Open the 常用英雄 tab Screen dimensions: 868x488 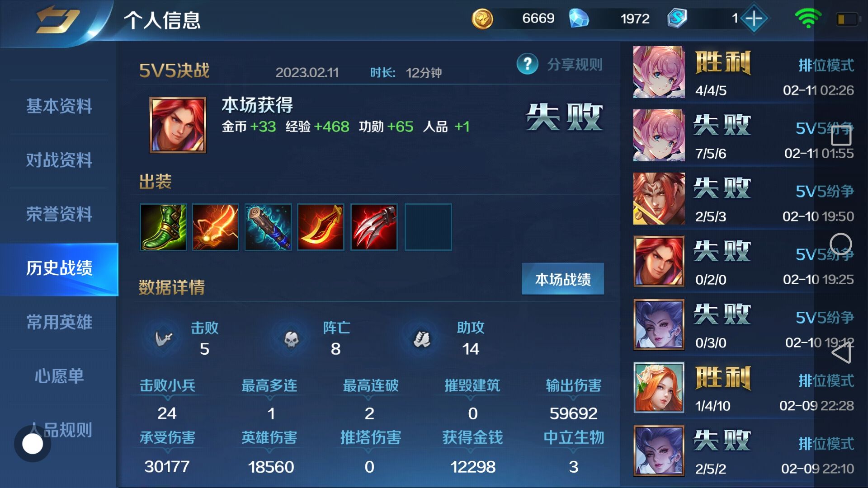[59, 322]
